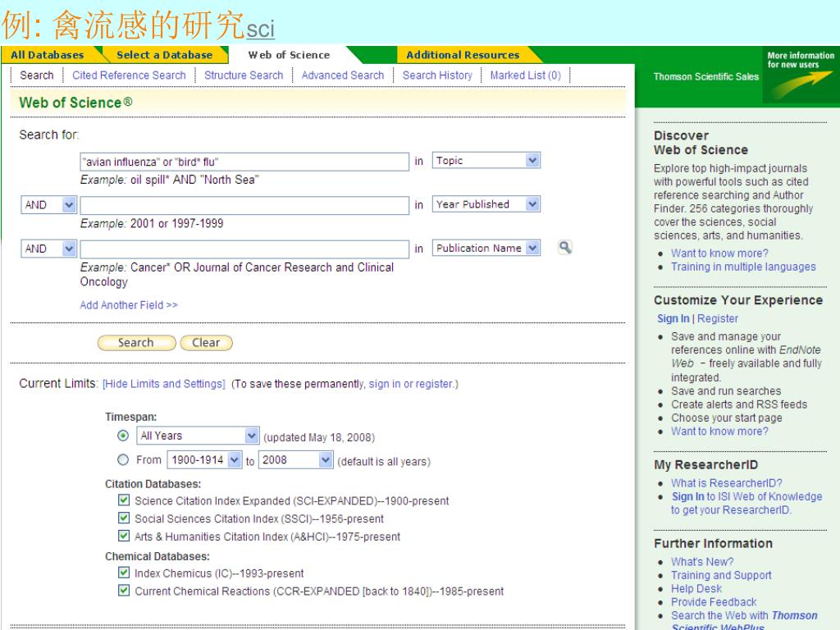Switch to Additional Resources tab
Viewport: 840px width, 630px height.
pyautogui.click(x=463, y=55)
